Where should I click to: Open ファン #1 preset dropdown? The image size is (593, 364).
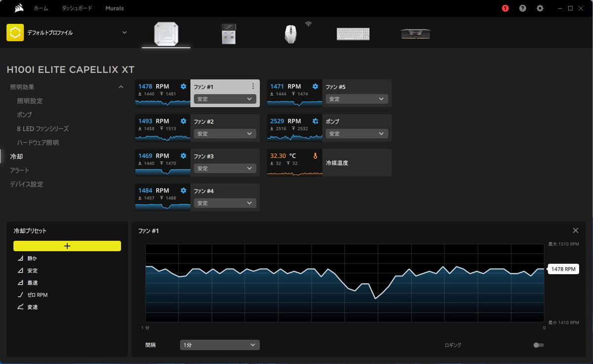(225, 99)
